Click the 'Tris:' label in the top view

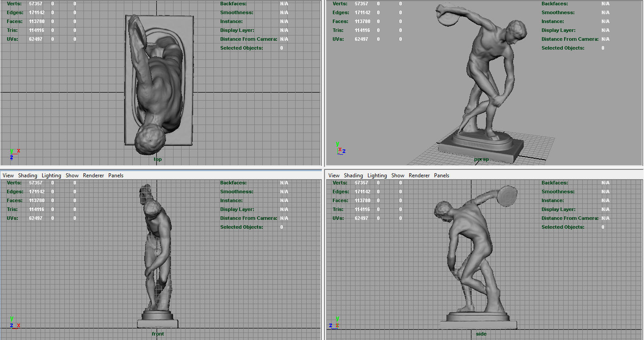[12, 30]
